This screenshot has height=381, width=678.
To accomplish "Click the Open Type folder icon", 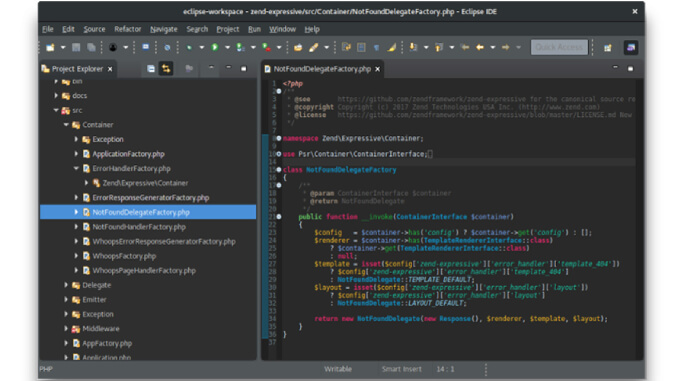I will [x=298, y=47].
